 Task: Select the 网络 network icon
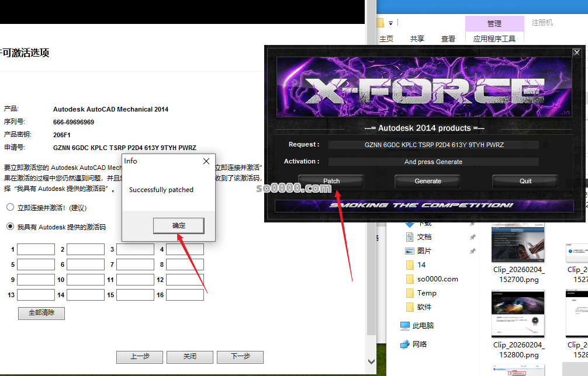point(405,344)
